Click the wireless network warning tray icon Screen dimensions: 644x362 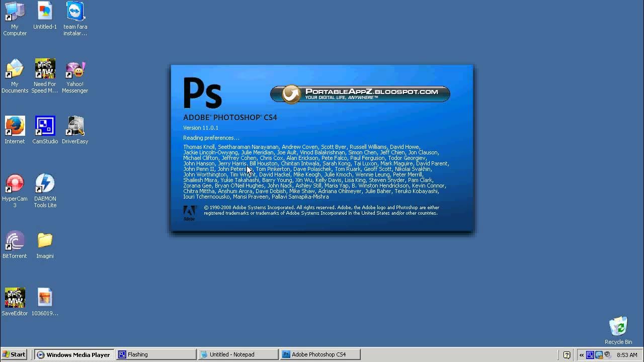[599, 355]
